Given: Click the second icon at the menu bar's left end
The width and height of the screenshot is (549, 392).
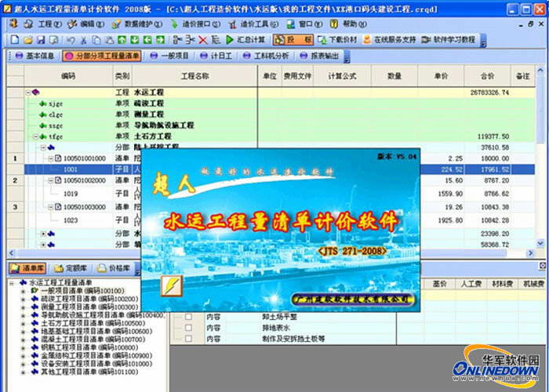Looking at the screenshot, I should pyautogui.click(x=28, y=24).
